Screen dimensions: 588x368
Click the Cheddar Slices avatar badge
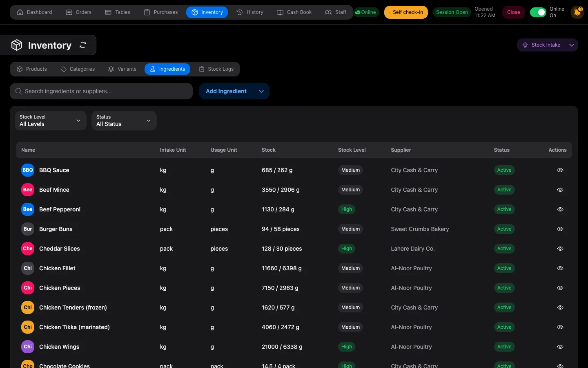point(28,249)
